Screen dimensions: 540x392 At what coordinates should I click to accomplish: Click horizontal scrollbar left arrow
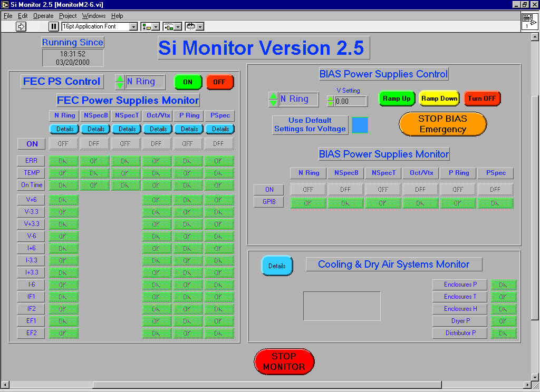(5, 385)
